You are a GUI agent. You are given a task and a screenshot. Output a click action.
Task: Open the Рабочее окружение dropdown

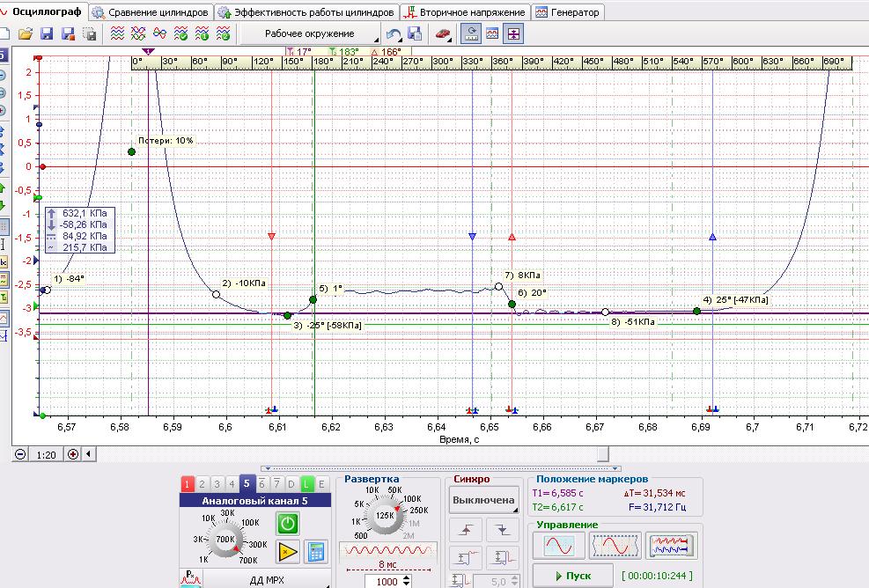pos(309,33)
